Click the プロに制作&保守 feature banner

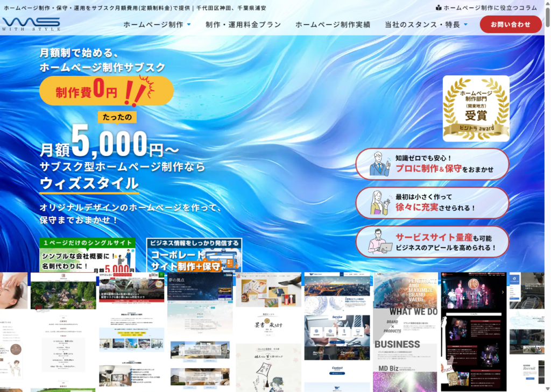(432, 164)
